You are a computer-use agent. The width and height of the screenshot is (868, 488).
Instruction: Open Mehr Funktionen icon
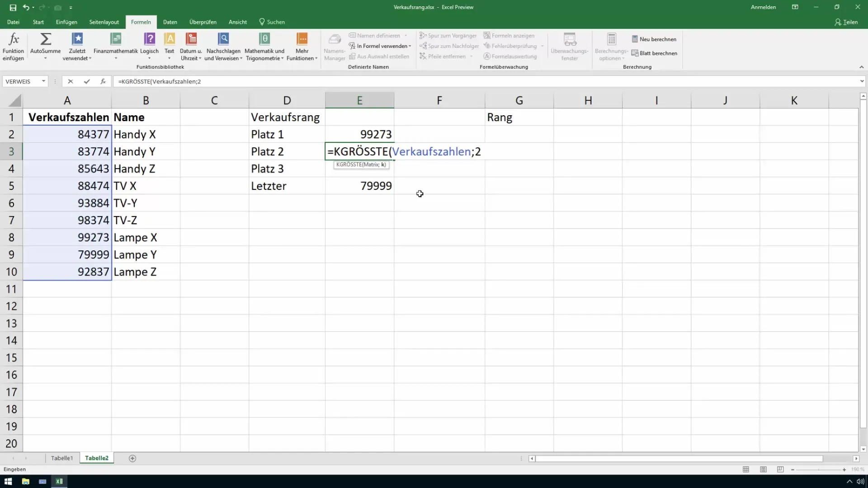pos(302,39)
